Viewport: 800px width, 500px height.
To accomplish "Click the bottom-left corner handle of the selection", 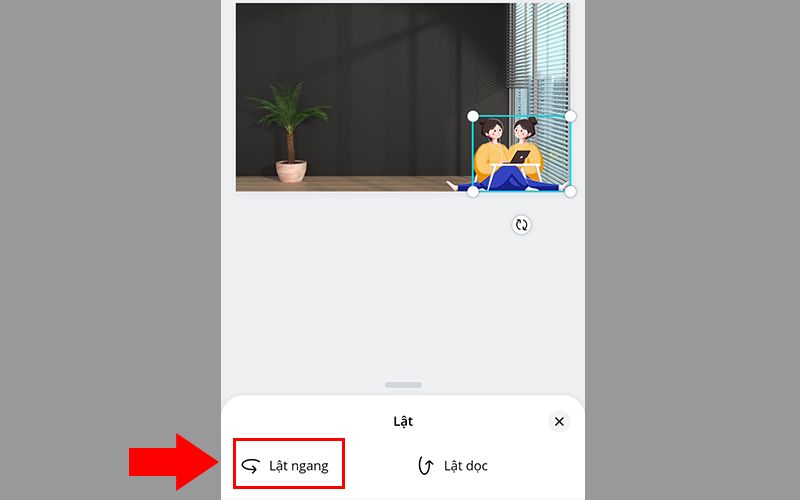I will click(x=473, y=191).
